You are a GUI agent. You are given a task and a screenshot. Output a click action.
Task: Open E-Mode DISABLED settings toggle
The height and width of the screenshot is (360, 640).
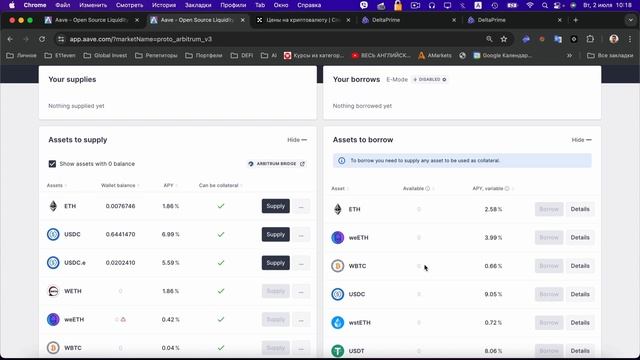pos(429,79)
